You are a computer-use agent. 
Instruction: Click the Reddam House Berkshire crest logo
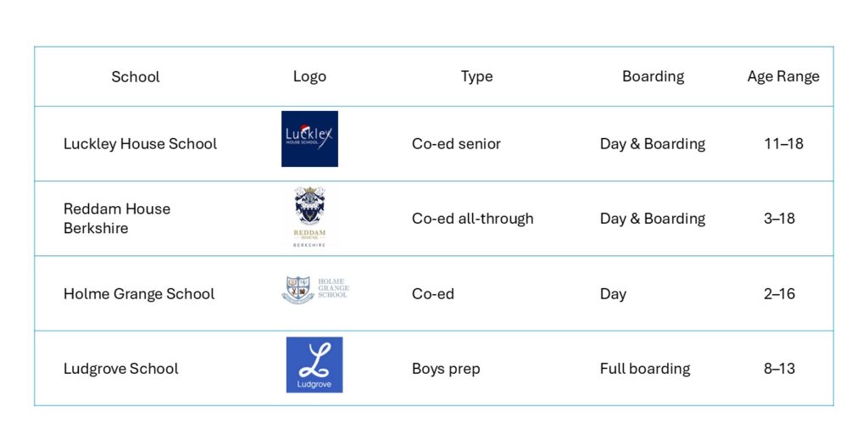coord(309,217)
